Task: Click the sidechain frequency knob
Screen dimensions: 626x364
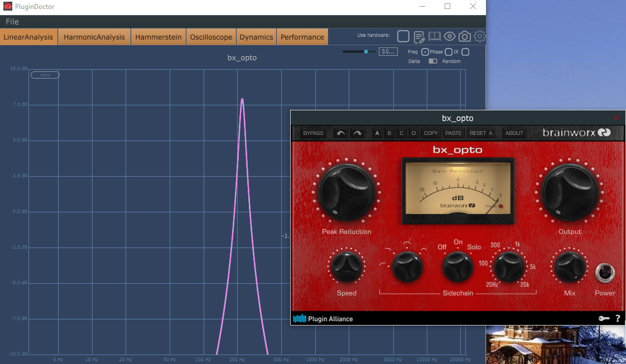Action: click(509, 266)
